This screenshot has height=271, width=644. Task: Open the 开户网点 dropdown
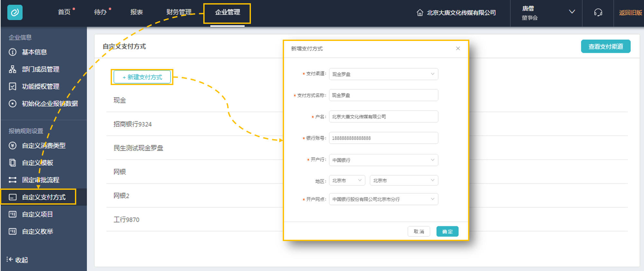[x=383, y=199]
